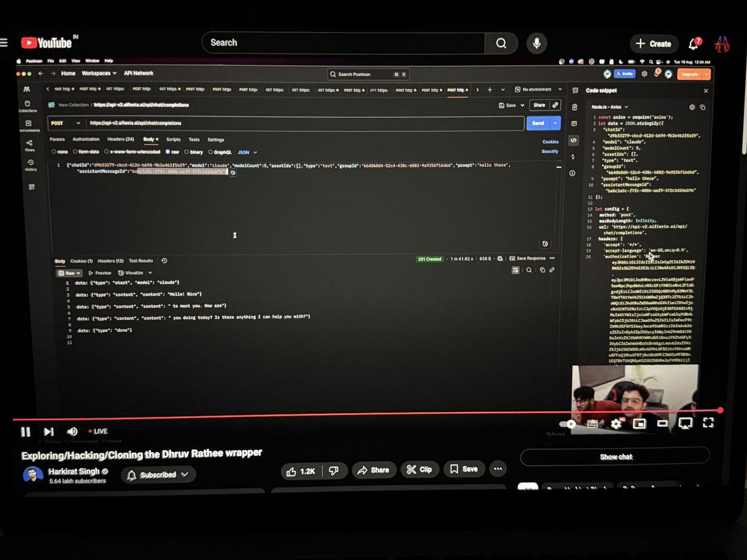Toggle the player autoplay switch
This screenshot has height=560, width=747.
(x=567, y=424)
